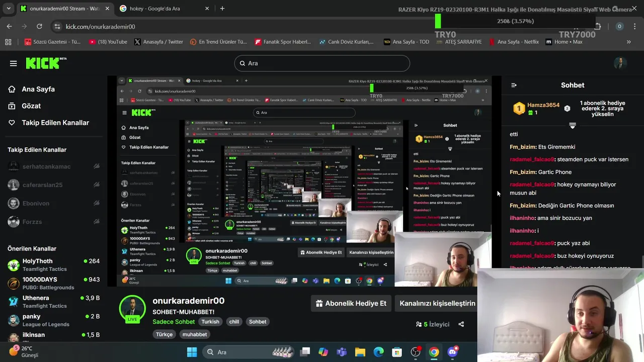The height and width of the screenshot is (362, 644).
Task: Select the Türkçe tag
Action: point(164,334)
